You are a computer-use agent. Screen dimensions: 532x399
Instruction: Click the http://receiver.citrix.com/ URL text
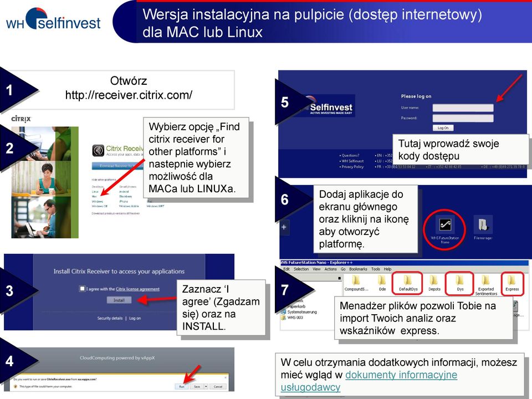(129, 95)
